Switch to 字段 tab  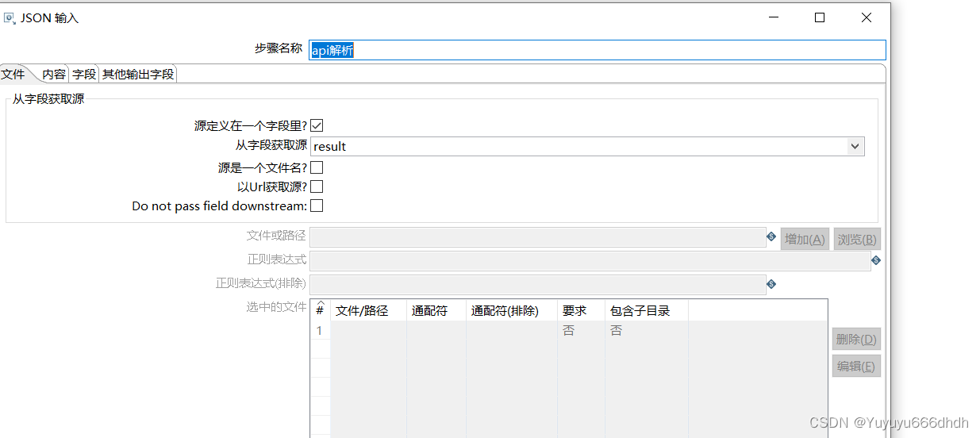[x=84, y=74]
